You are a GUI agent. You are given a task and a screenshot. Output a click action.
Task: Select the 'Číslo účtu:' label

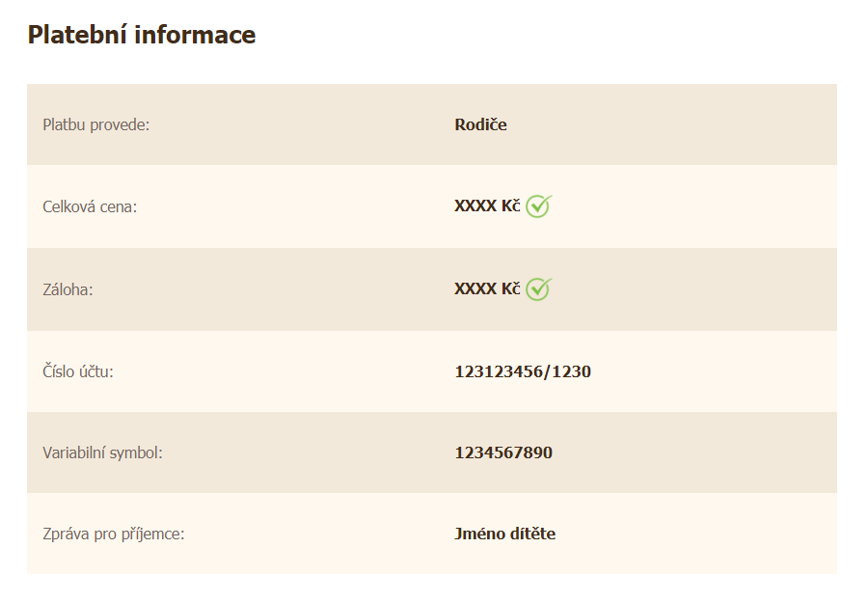pos(78,371)
